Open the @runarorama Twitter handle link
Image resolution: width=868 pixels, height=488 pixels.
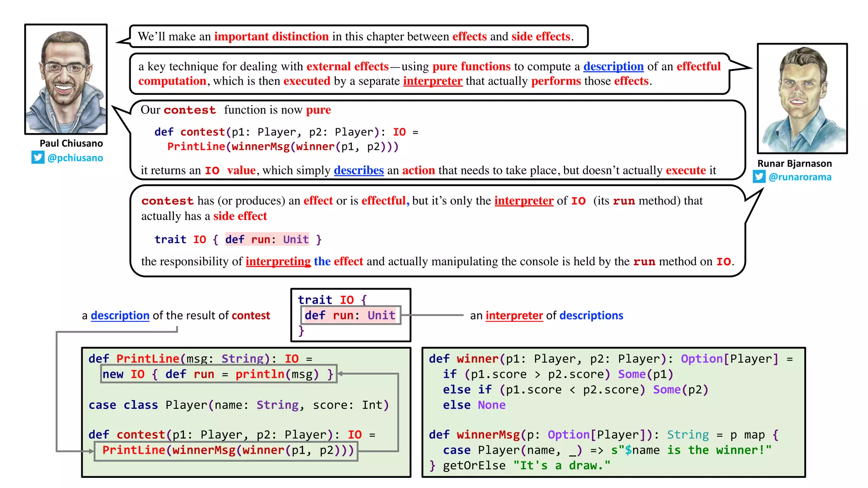pos(800,177)
